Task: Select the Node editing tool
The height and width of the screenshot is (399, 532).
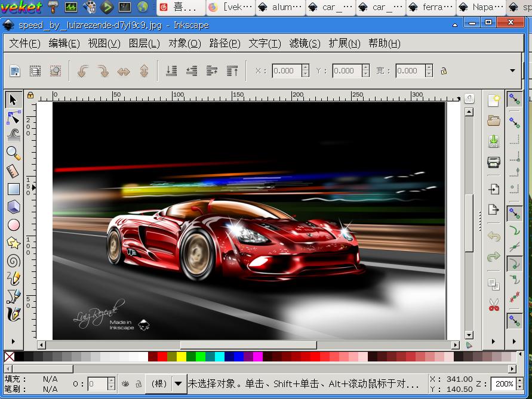Action: [13, 117]
